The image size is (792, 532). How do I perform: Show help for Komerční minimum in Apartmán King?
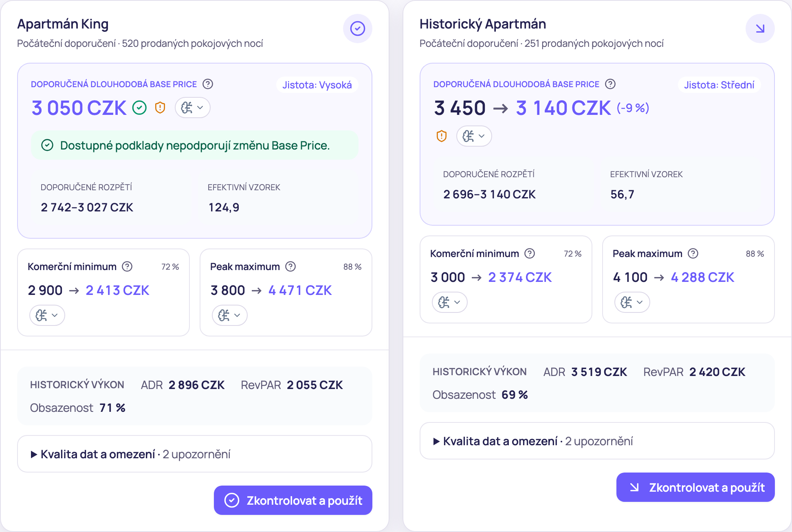tap(127, 266)
